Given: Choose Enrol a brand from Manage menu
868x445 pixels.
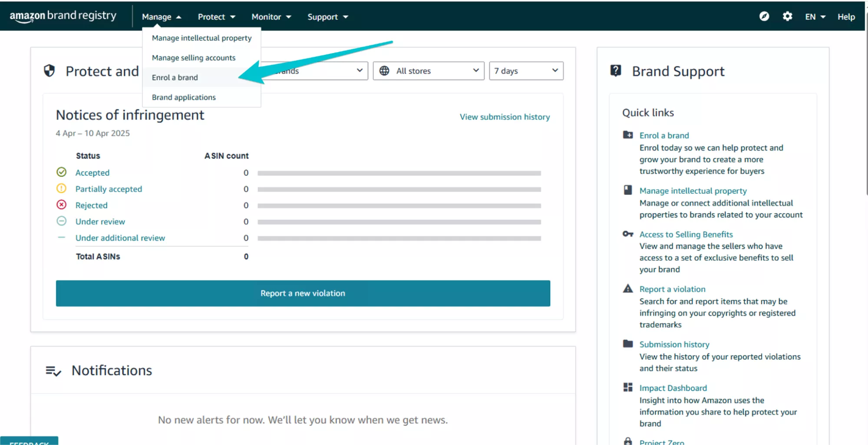Looking at the screenshot, I should coord(202,77).
